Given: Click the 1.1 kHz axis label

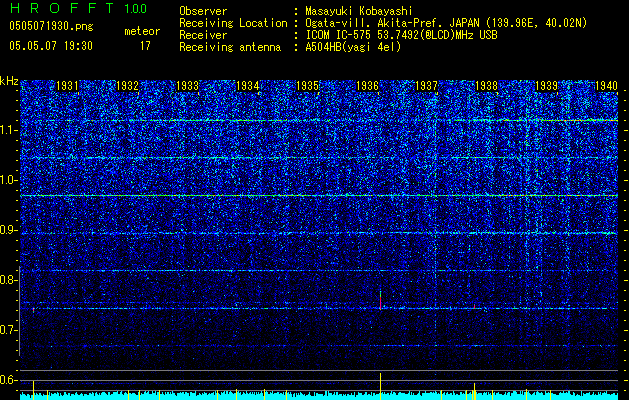Looking at the screenshot, I should click(8, 130).
